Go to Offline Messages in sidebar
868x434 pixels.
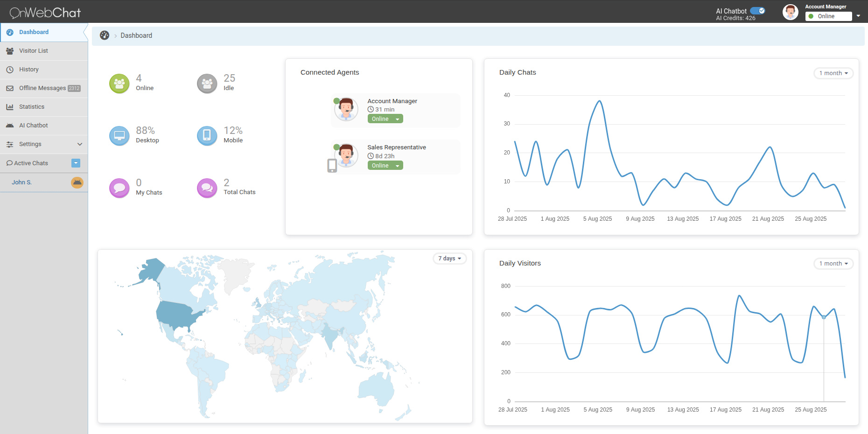pyautogui.click(x=42, y=88)
